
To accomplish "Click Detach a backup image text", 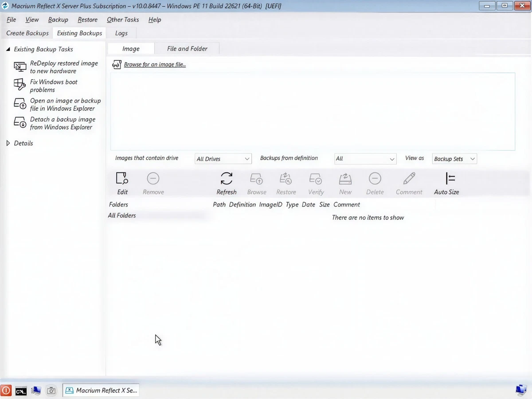I will 63,123.
